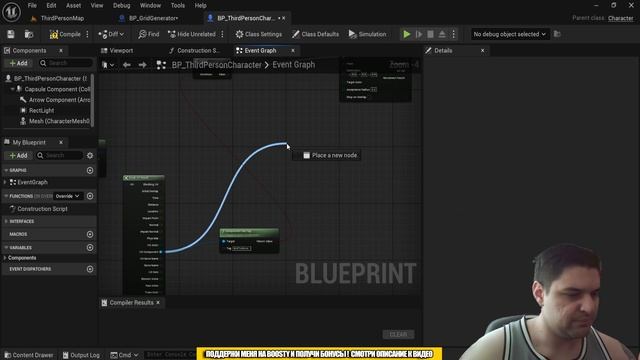This screenshot has height=360, width=640.
Task: Click the Components search field
Action: click(66, 63)
